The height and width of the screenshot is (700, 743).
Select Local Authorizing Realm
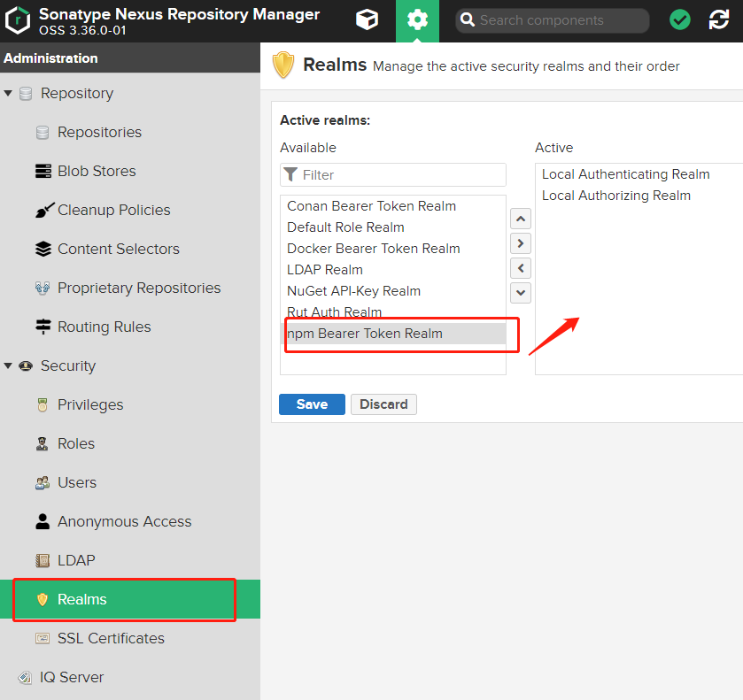click(639, 196)
